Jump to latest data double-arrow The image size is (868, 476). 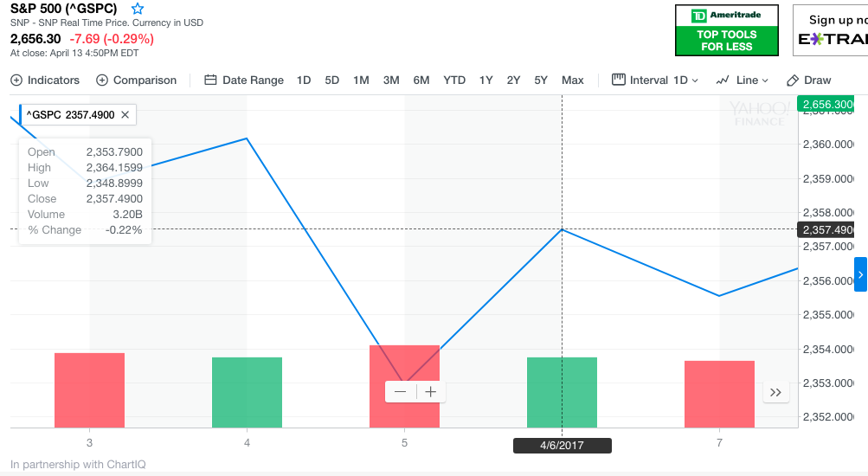click(775, 393)
